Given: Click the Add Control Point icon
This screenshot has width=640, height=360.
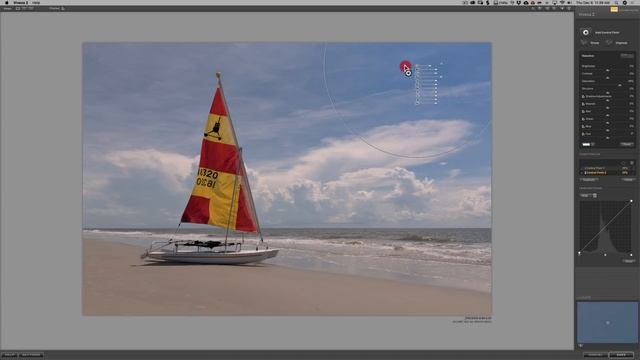Looking at the screenshot, I should 586,32.
